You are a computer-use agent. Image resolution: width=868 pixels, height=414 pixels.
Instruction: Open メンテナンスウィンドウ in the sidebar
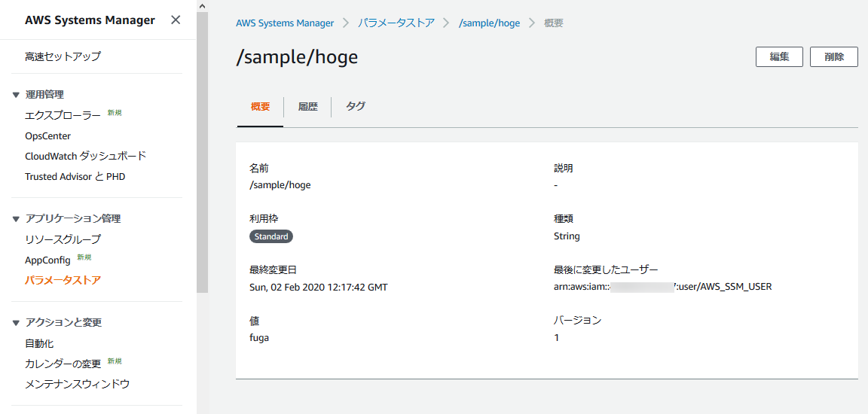[x=78, y=384]
